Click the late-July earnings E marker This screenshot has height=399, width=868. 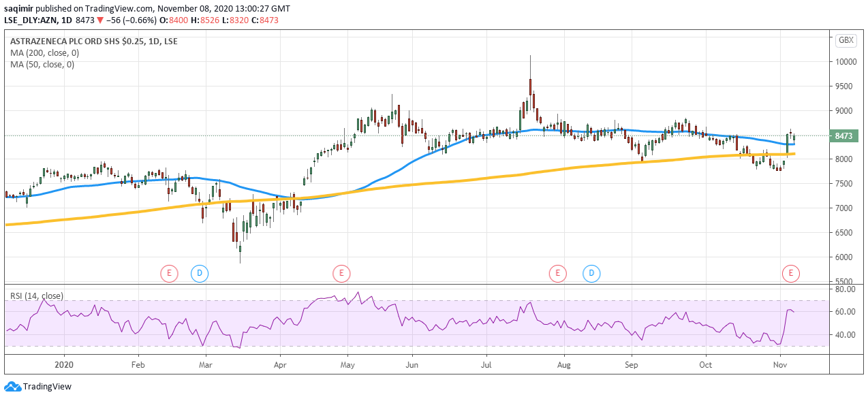coord(557,274)
